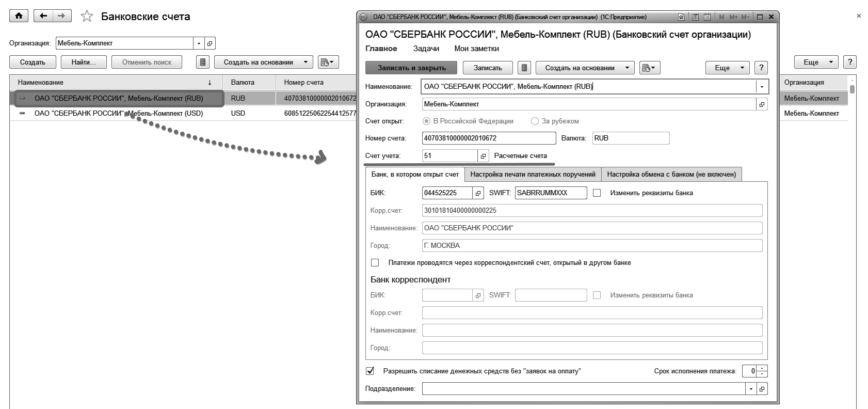
Task: Open the Еще menu in the dialog
Action: click(x=727, y=68)
